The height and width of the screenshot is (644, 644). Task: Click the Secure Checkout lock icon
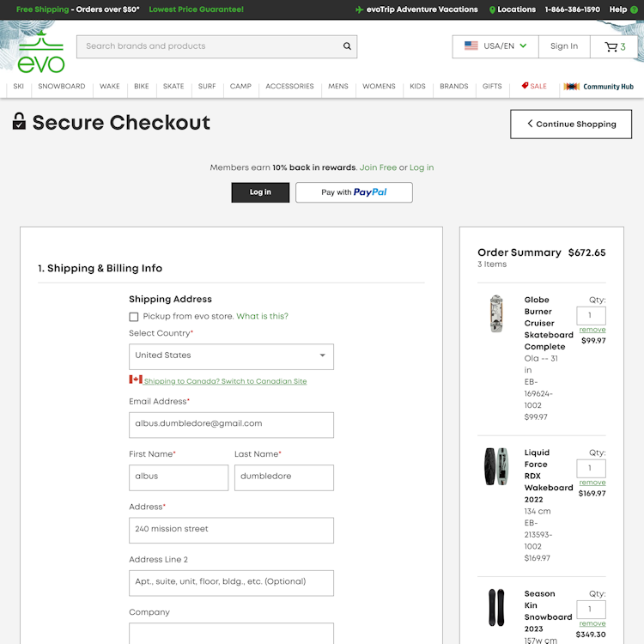(19, 121)
